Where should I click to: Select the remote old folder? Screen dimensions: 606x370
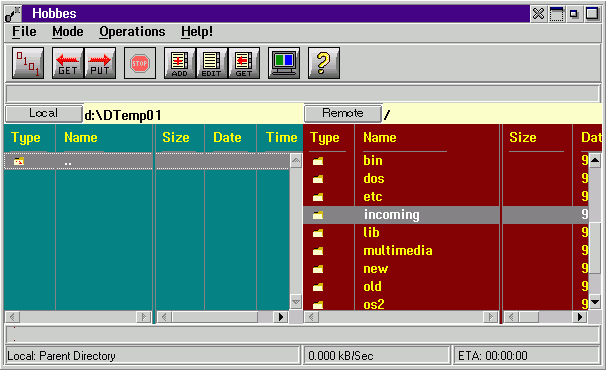click(372, 286)
